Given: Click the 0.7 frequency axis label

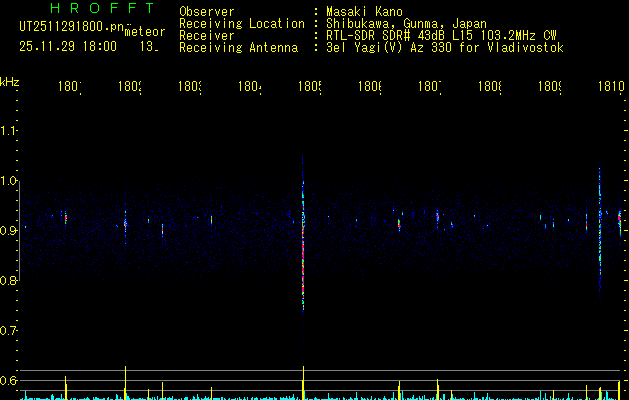Looking at the screenshot, I should tap(9, 330).
